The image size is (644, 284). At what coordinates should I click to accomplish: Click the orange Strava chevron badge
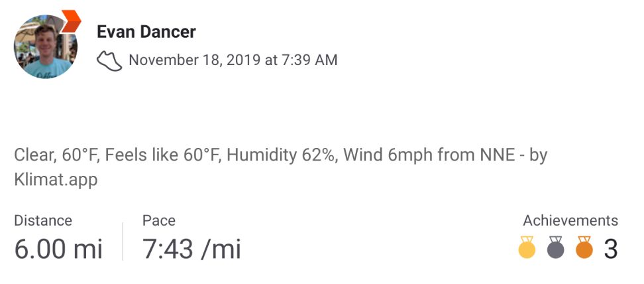pos(71,21)
